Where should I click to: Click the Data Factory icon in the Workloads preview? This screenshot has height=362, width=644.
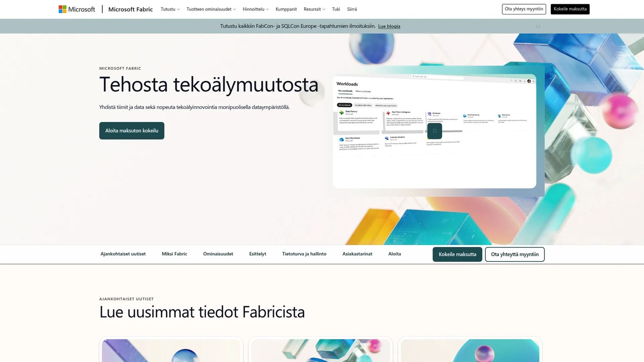pos(342,113)
